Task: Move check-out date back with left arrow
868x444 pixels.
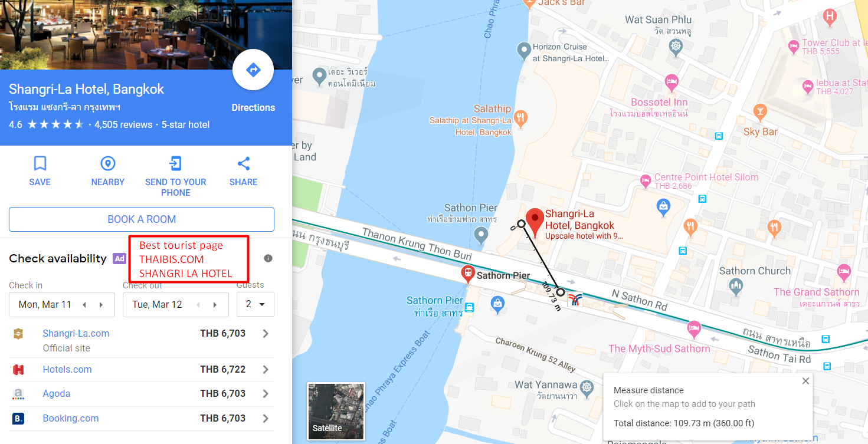Action: [198, 305]
